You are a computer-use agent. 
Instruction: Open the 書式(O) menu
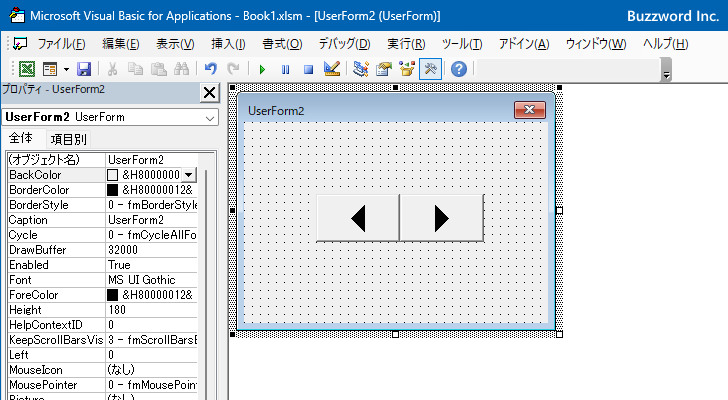[x=282, y=44]
